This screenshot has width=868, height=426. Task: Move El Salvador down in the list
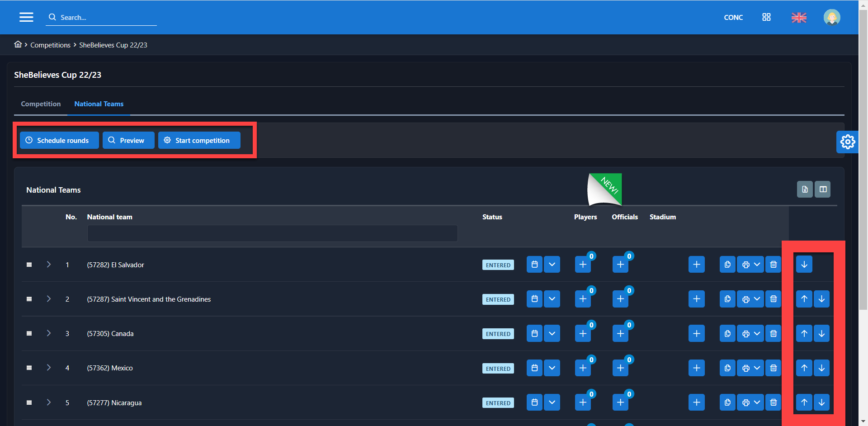coord(804,265)
